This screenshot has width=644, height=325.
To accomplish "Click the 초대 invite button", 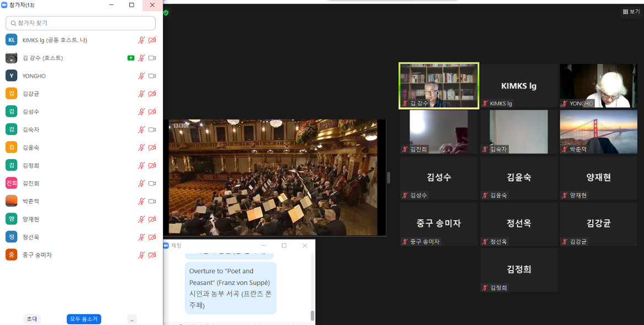I will pyautogui.click(x=32, y=319).
